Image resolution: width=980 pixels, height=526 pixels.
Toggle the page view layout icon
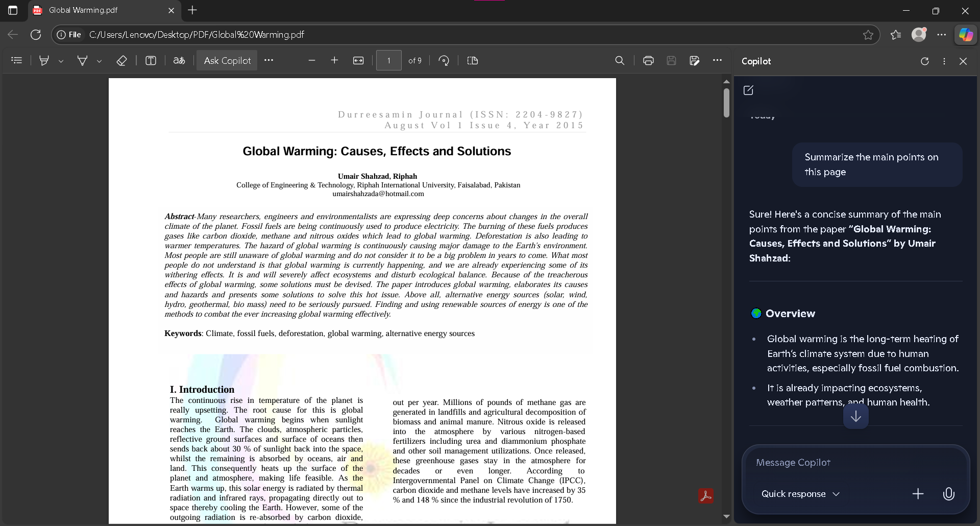tap(473, 60)
